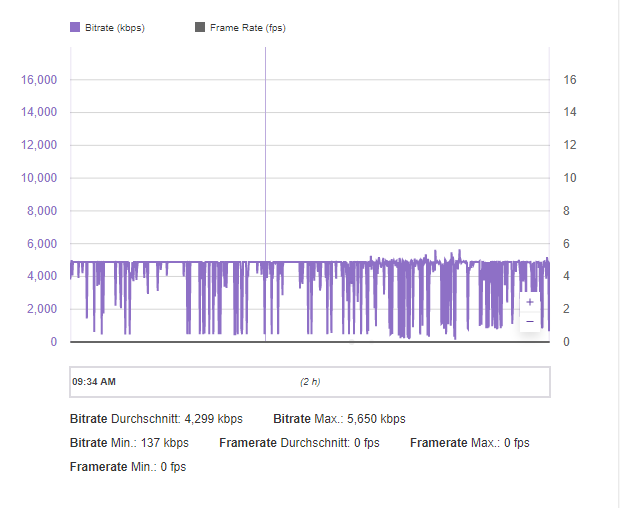Click Framerate Min. 0 fps stat
This screenshot has height=508, width=620.
[x=128, y=466]
